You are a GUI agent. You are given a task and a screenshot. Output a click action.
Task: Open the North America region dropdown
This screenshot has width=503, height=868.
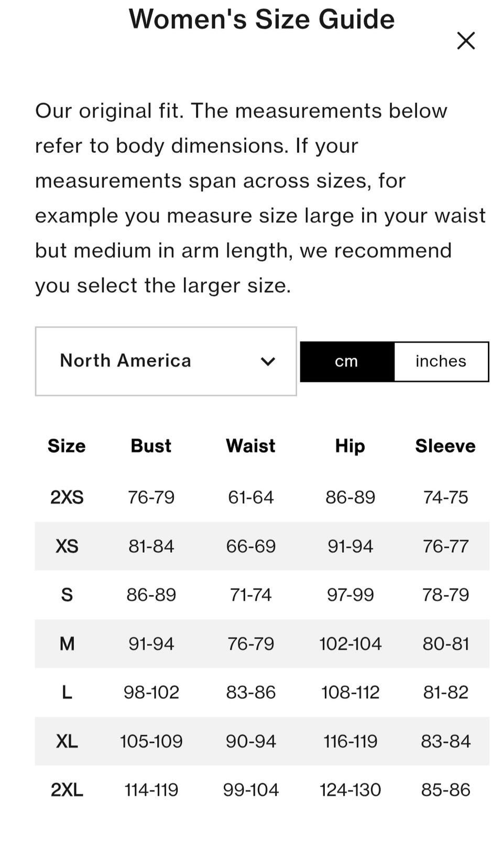[166, 361]
